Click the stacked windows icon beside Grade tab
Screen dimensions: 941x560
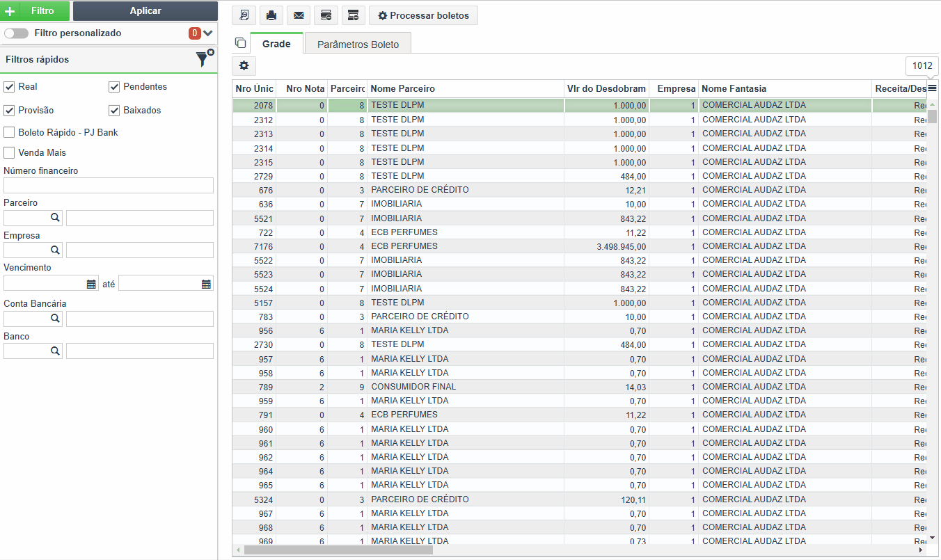tap(240, 43)
